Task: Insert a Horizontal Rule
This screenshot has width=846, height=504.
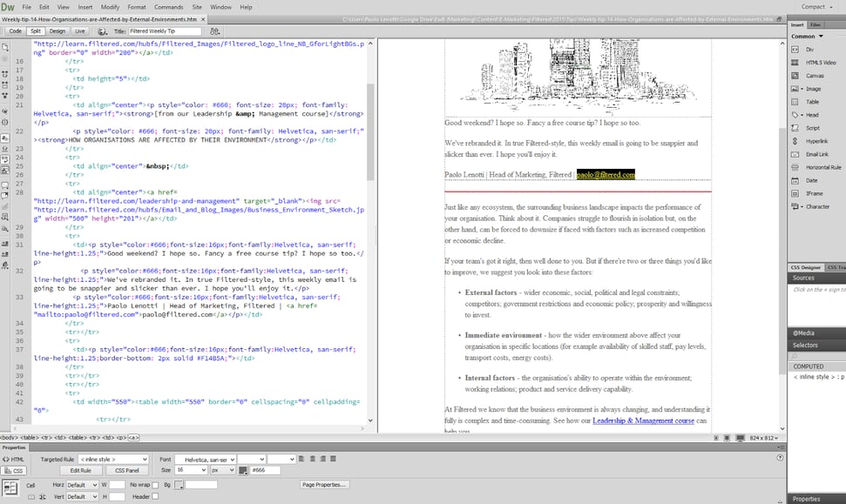Action: point(817,167)
